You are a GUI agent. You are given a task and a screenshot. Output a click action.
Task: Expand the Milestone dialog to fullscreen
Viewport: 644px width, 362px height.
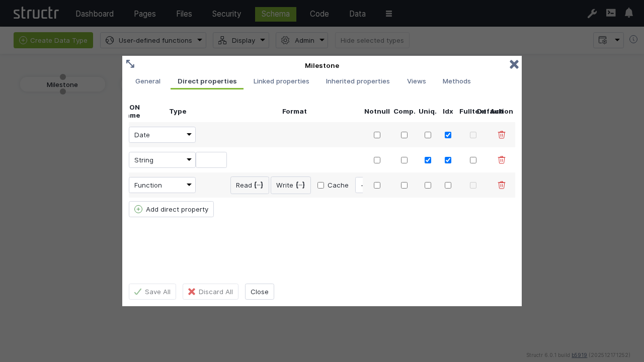click(x=130, y=64)
